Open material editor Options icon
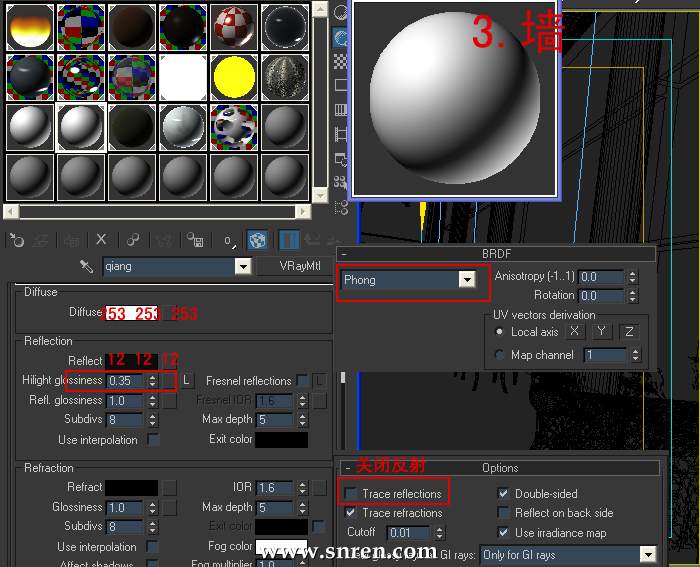The height and width of the screenshot is (567, 700). click(341, 158)
